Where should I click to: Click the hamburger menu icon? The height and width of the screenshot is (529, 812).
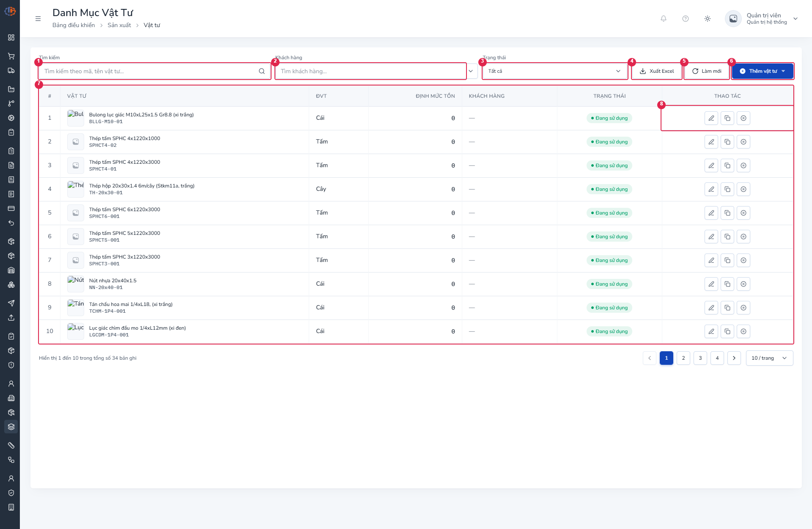[x=38, y=19]
